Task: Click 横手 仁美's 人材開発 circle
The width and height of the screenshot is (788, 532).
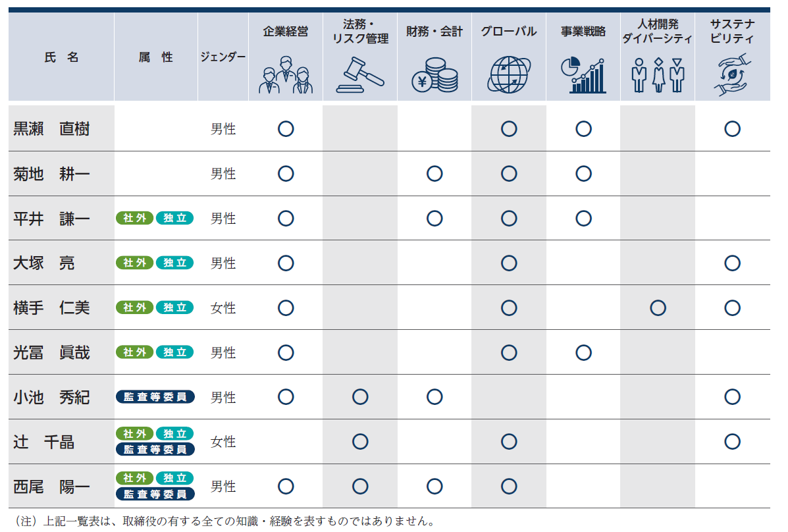Action: point(658,307)
